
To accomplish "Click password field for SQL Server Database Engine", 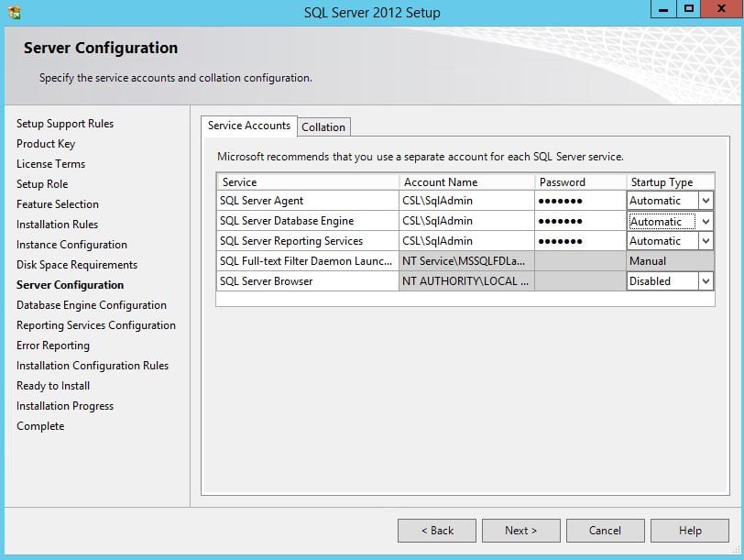I will pyautogui.click(x=580, y=221).
